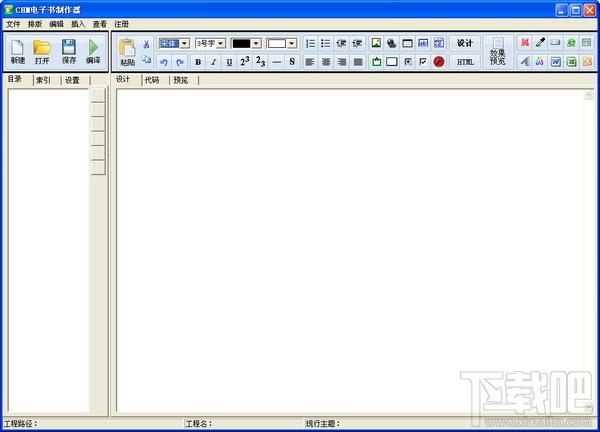The width and height of the screenshot is (600, 432).
Task: Apply a numbered list
Action: tap(310, 43)
